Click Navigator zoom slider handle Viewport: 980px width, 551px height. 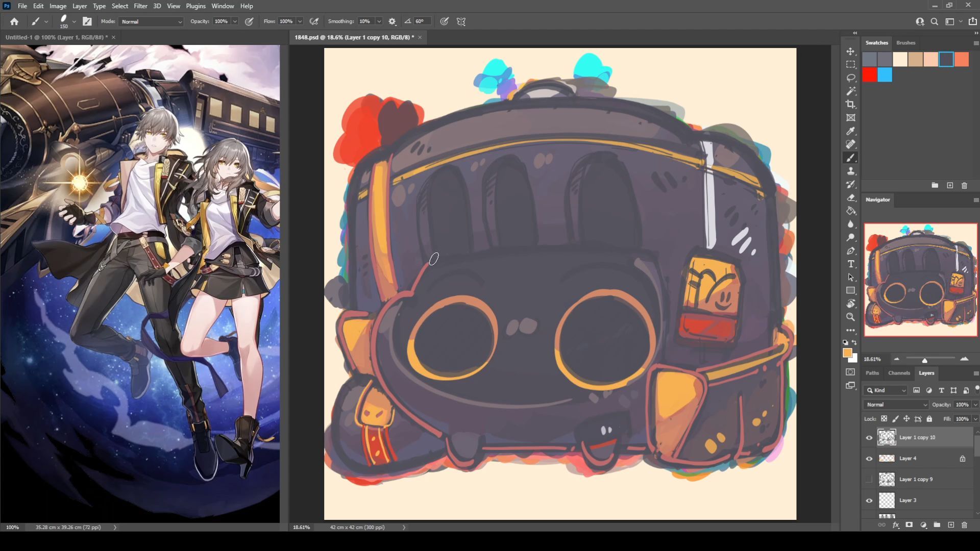pos(924,360)
